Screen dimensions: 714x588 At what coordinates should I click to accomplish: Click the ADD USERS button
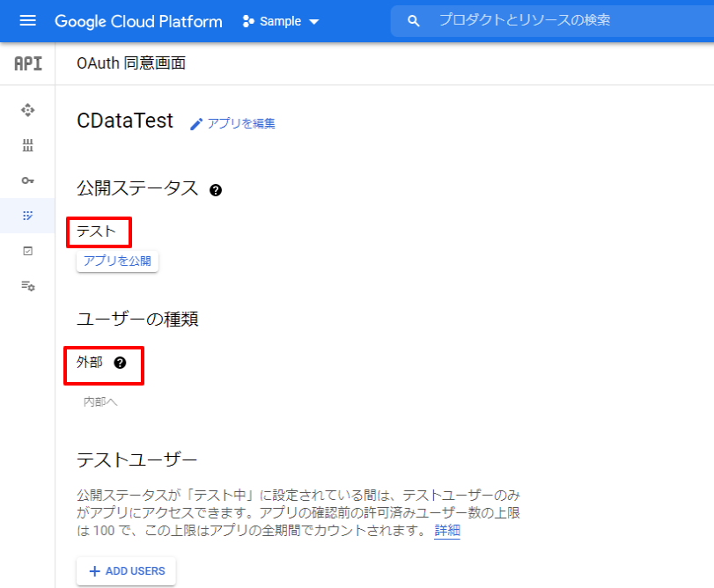125,570
